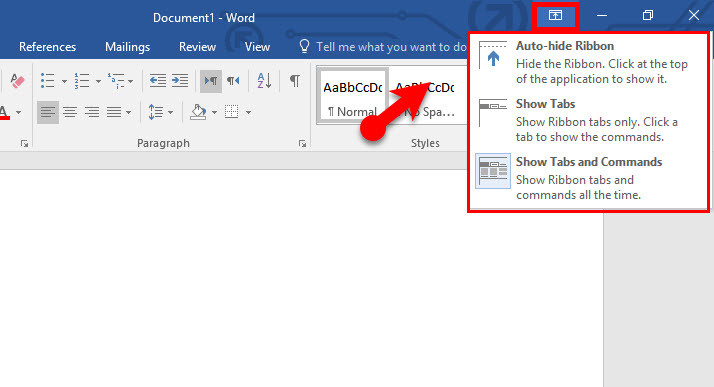Image resolution: width=714 pixels, height=387 pixels.
Task: Align text right
Action: (x=92, y=112)
